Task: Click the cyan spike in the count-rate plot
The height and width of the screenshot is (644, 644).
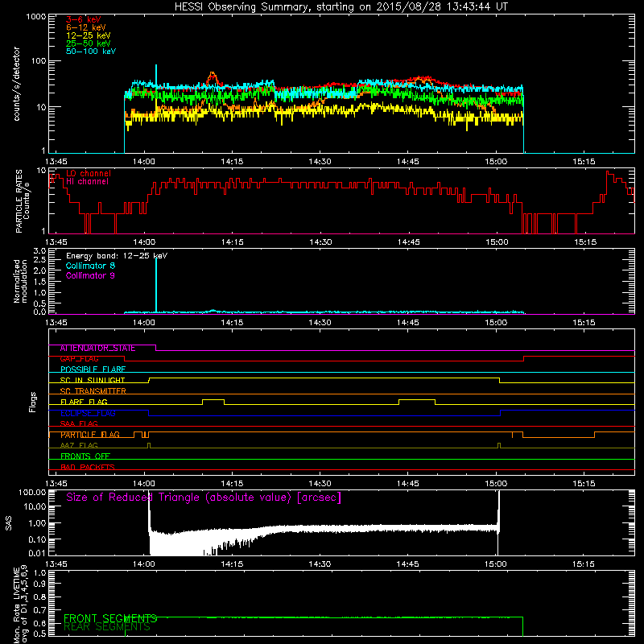Action: (156, 76)
